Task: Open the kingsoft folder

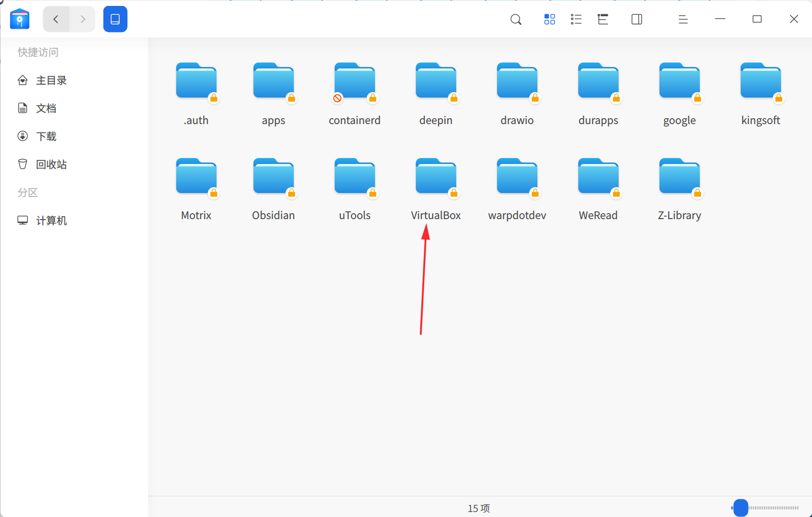Action: (x=761, y=81)
